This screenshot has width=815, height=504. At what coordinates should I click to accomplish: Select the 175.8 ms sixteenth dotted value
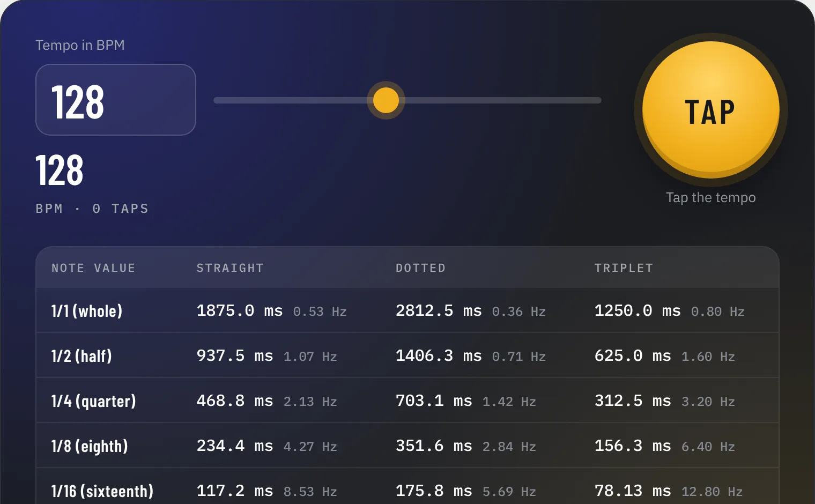coord(434,491)
